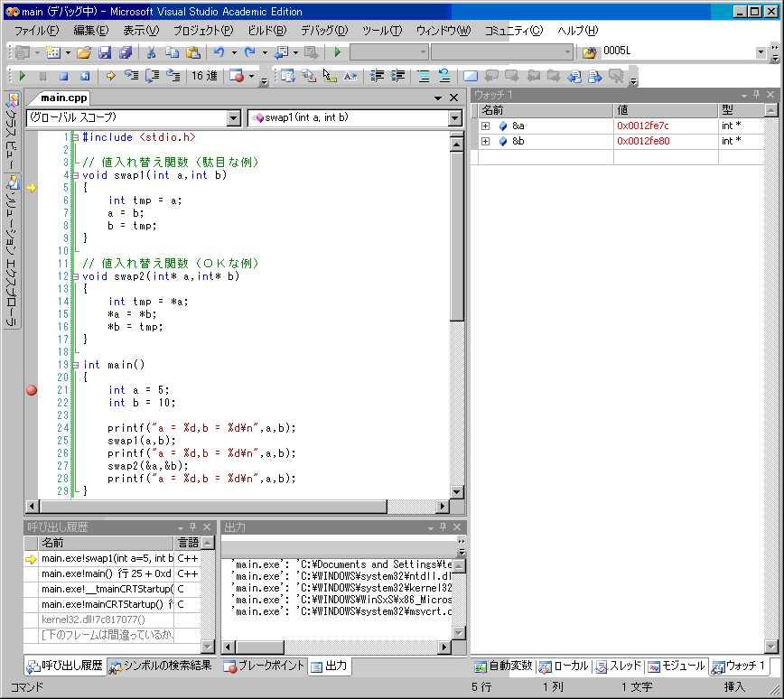Click the Save All icon
Viewport: 784px width, 699px height.
pyautogui.click(x=125, y=52)
